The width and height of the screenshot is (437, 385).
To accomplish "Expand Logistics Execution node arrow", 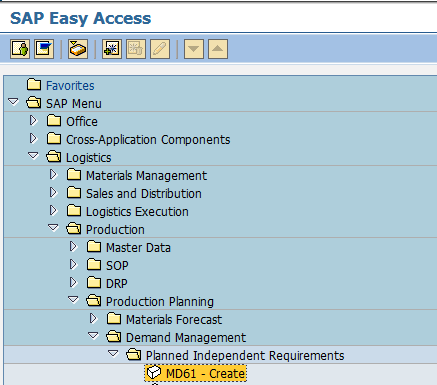I will click(53, 210).
